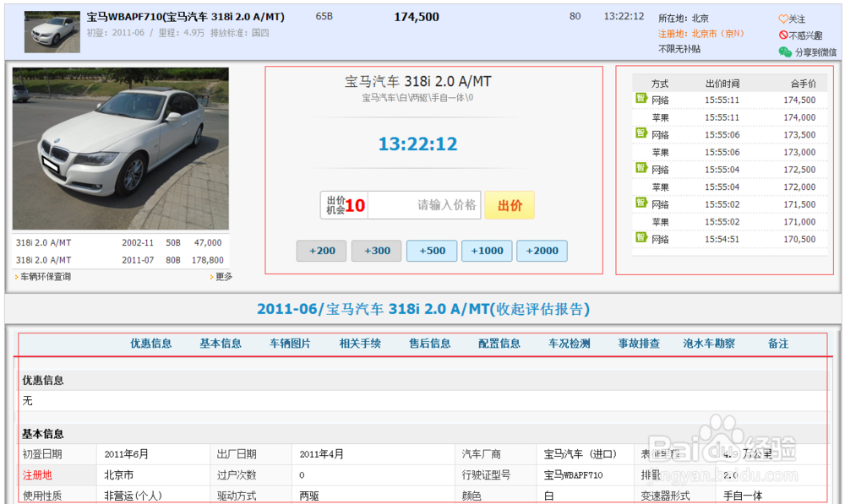Add +200 to the bid
845x504 pixels.
coord(322,251)
